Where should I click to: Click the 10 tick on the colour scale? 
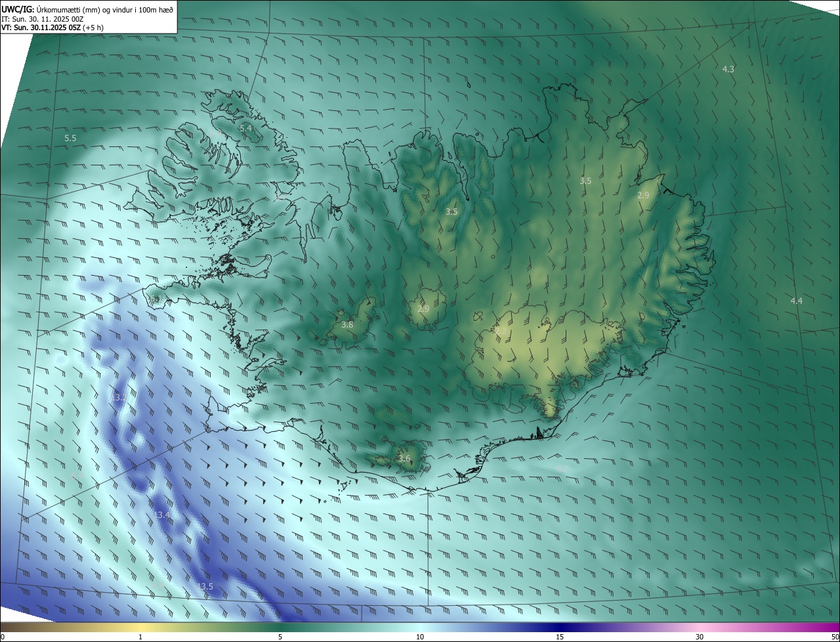click(x=420, y=637)
